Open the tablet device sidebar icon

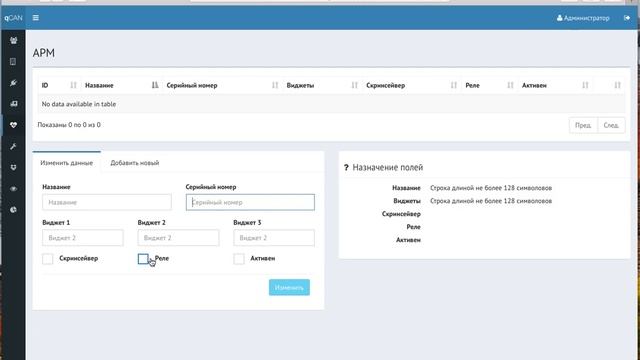pyautogui.click(x=13, y=62)
